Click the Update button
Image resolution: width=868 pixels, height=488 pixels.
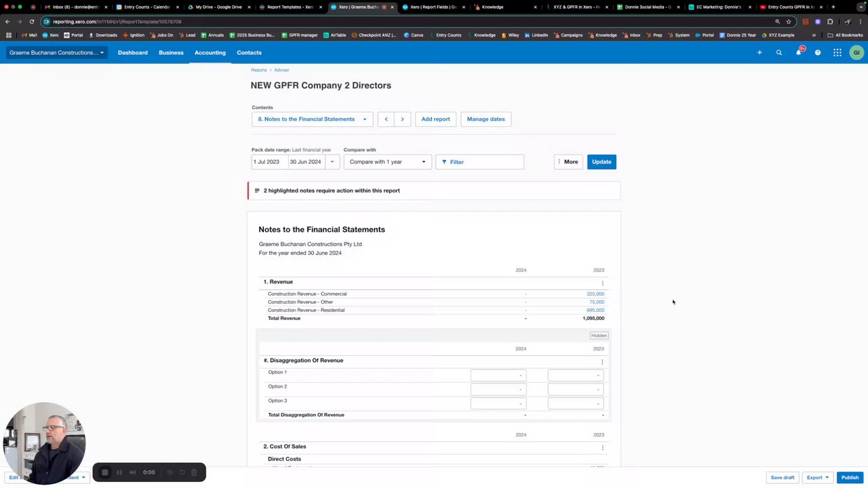click(x=601, y=162)
